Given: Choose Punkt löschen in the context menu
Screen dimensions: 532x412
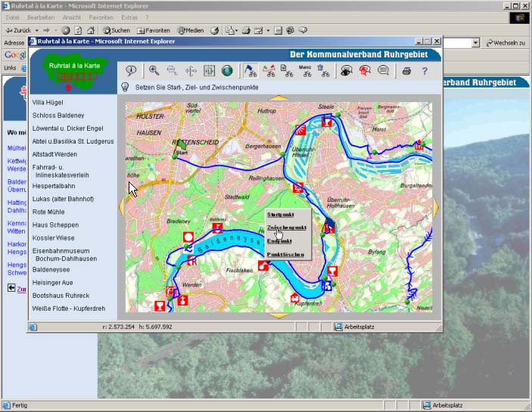Looking at the screenshot, I should [x=285, y=255].
